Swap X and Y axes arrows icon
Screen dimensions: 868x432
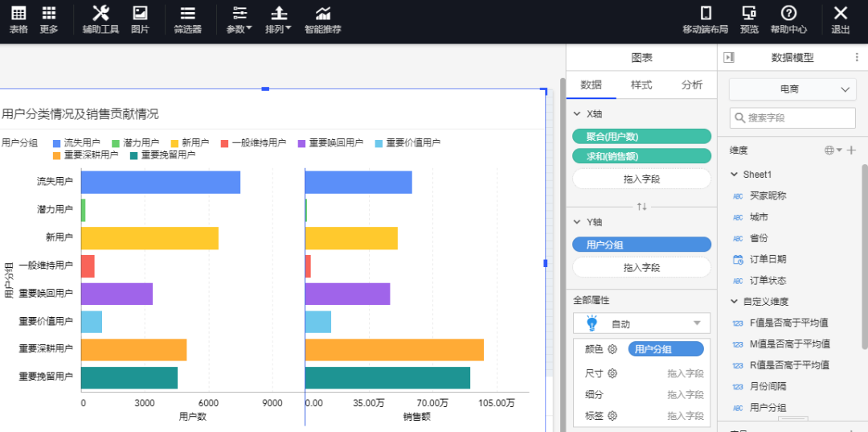[641, 207]
